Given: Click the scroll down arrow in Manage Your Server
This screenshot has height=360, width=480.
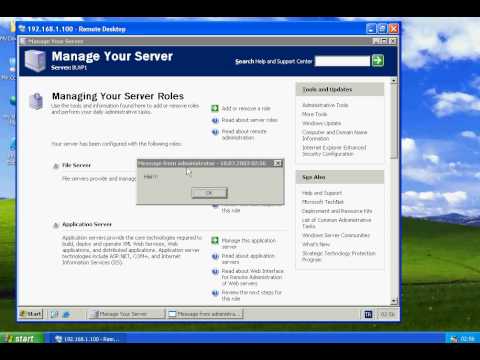Looking at the screenshot, I should tap(394, 301).
